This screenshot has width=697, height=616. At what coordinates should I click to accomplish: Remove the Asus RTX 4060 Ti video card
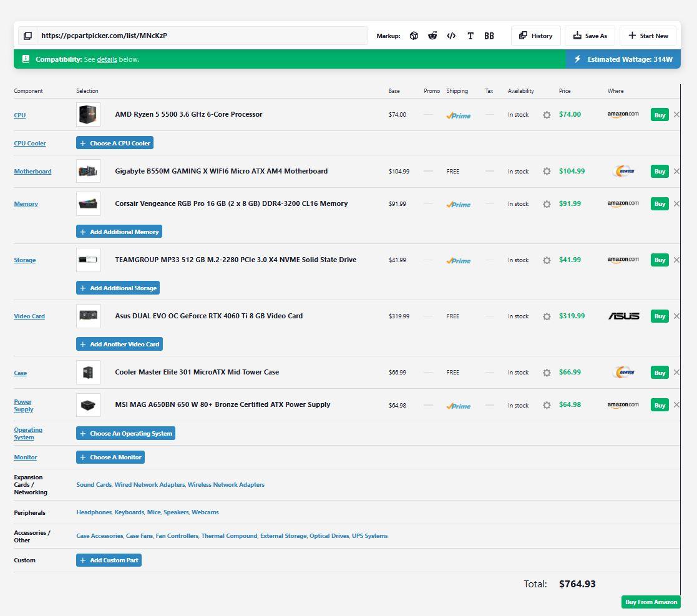pos(676,316)
